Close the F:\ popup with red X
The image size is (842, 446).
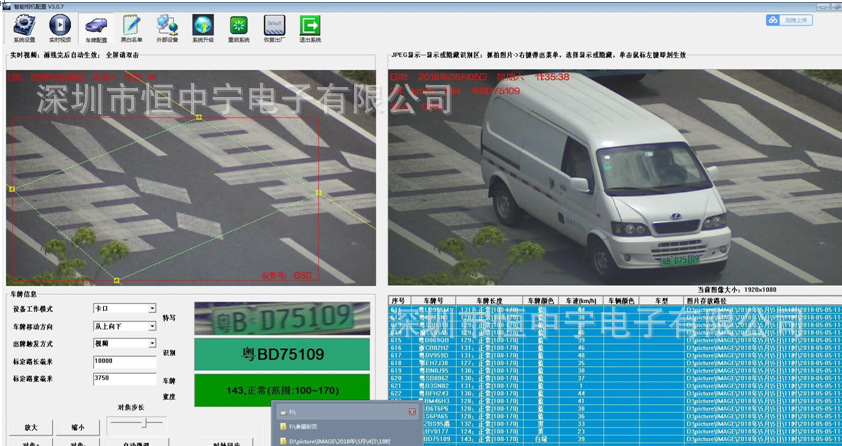pyautogui.click(x=412, y=412)
